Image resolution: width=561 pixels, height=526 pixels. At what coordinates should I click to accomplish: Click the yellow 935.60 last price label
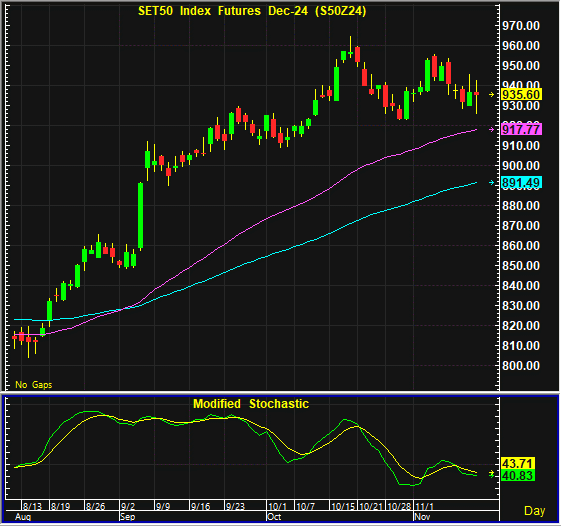click(522, 94)
